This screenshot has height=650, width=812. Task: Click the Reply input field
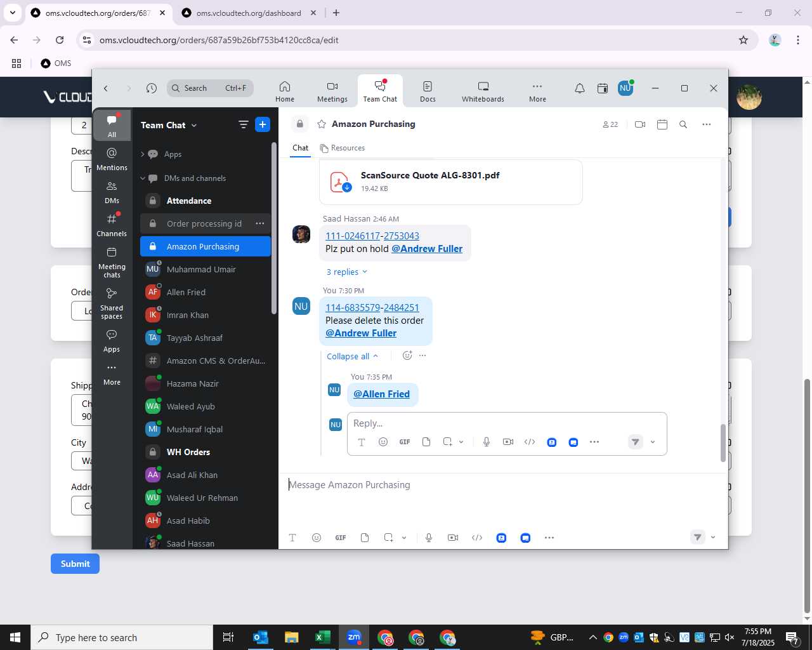click(x=506, y=423)
